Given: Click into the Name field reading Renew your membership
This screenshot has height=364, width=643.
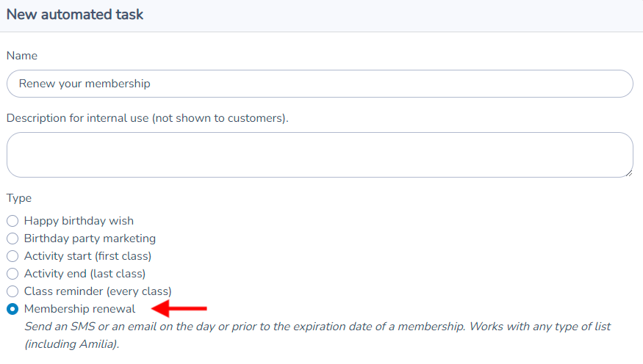Looking at the screenshot, I should click(320, 84).
